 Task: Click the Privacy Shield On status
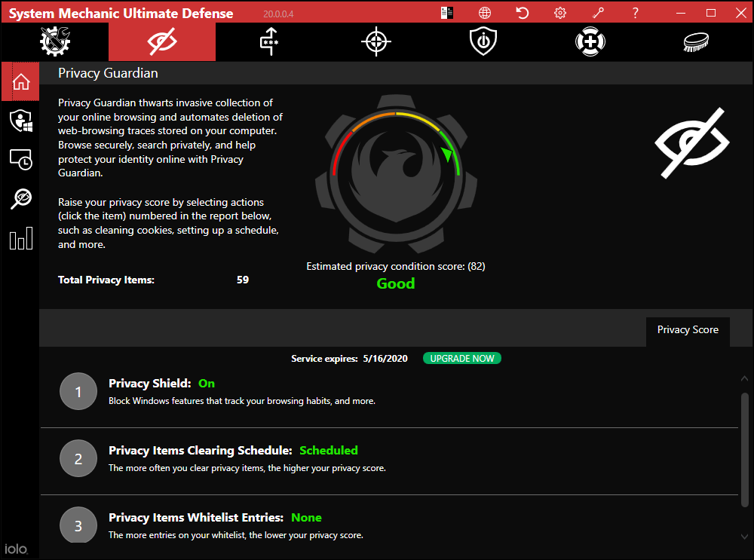[x=207, y=384]
